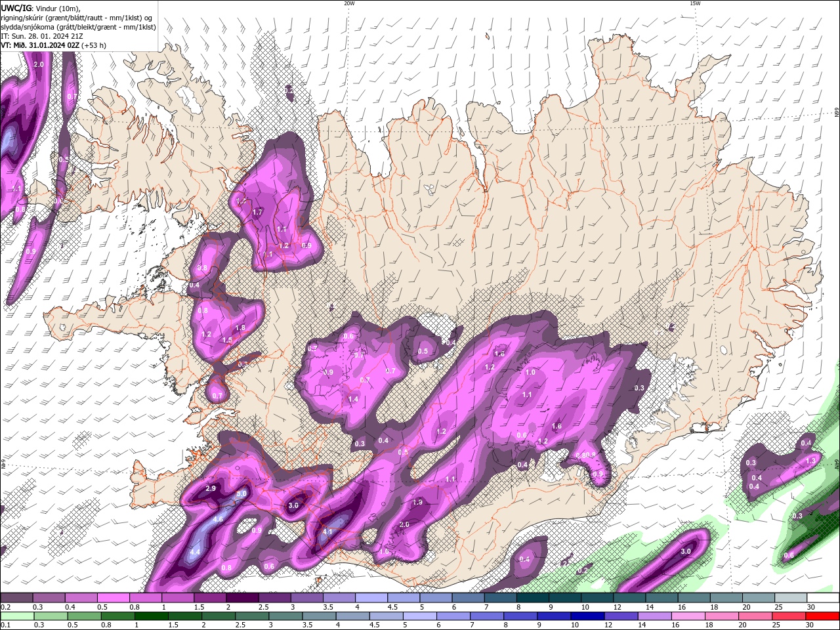Pick the light green 0.3 swatch in the lower legend row
The height and width of the screenshot is (630, 840).
51,616
